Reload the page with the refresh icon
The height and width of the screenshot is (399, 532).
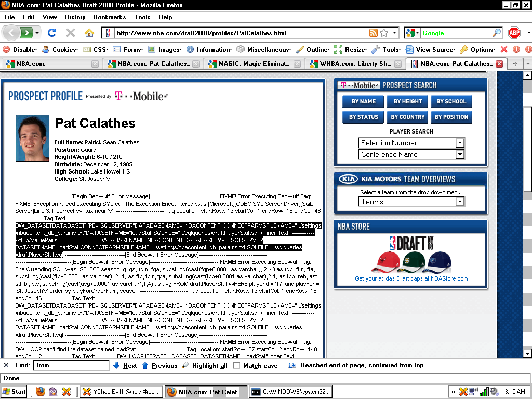52,33
